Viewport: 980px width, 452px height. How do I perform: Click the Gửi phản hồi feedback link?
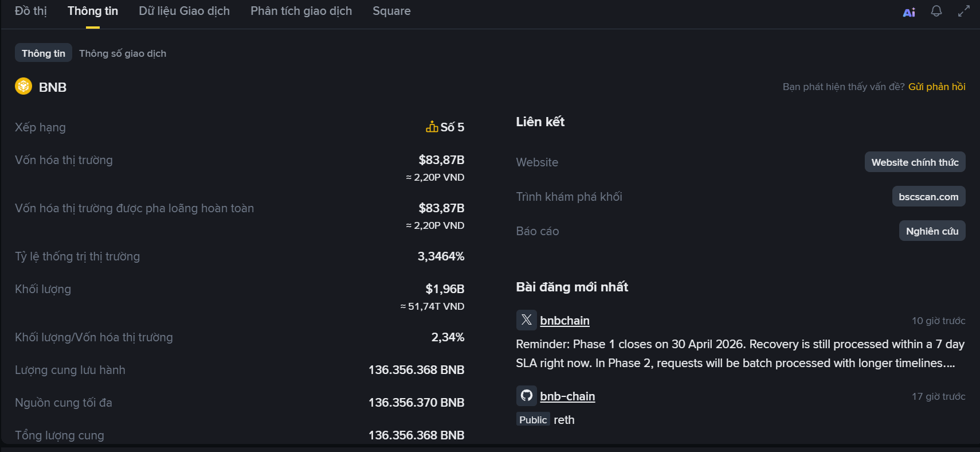tap(936, 87)
